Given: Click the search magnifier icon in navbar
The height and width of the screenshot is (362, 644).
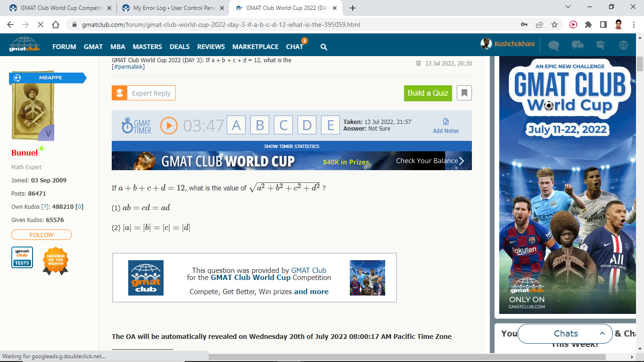Looking at the screenshot, I should (324, 47).
